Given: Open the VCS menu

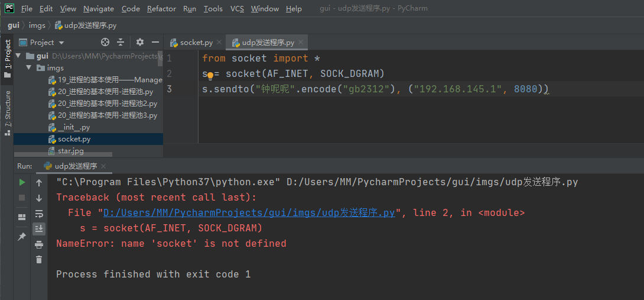Looking at the screenshot, I should 237,9.
